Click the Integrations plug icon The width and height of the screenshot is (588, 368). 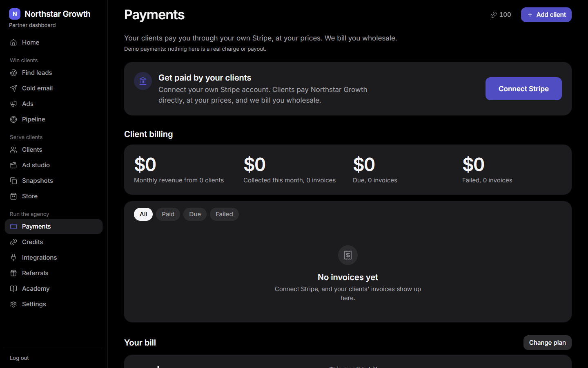pyautogui.click(x=13, y=258)
